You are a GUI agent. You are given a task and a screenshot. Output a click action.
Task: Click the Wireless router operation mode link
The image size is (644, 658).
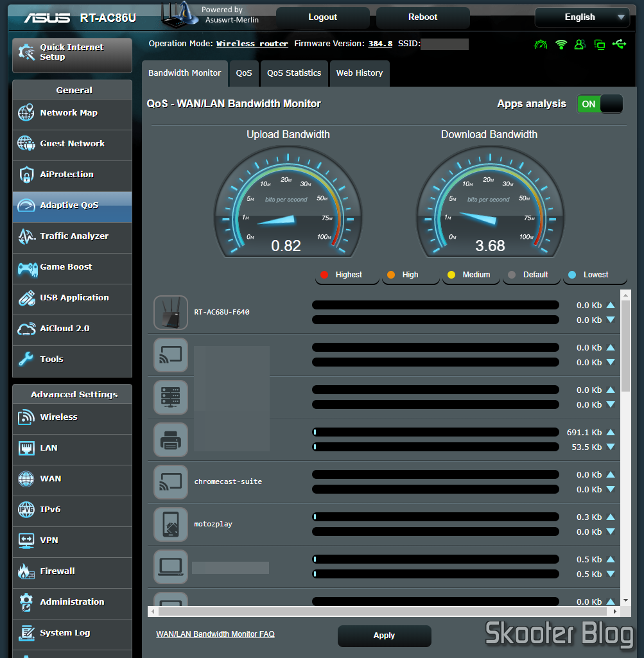[x=252, y=44]
